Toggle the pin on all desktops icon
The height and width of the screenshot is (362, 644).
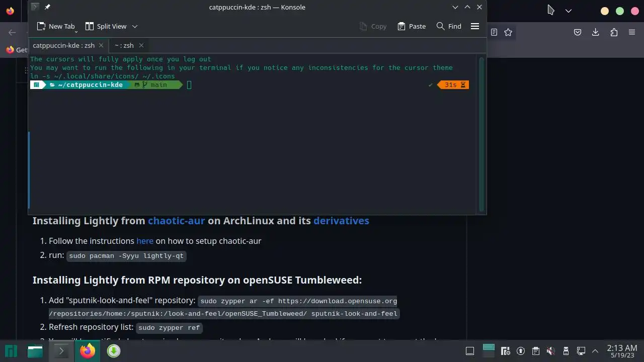coord(47,7)
